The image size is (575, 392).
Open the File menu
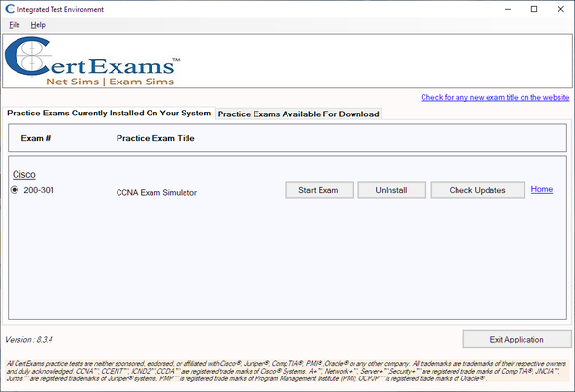[15, 25]
